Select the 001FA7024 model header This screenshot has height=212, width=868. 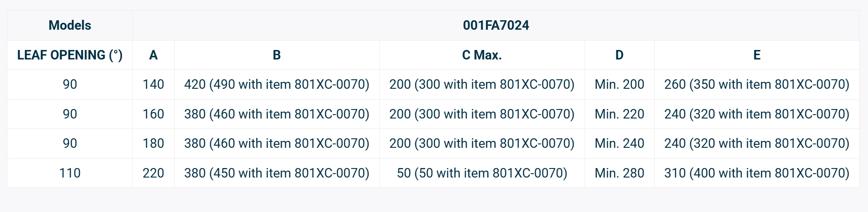pyautogui.click(x=496, y=25)
